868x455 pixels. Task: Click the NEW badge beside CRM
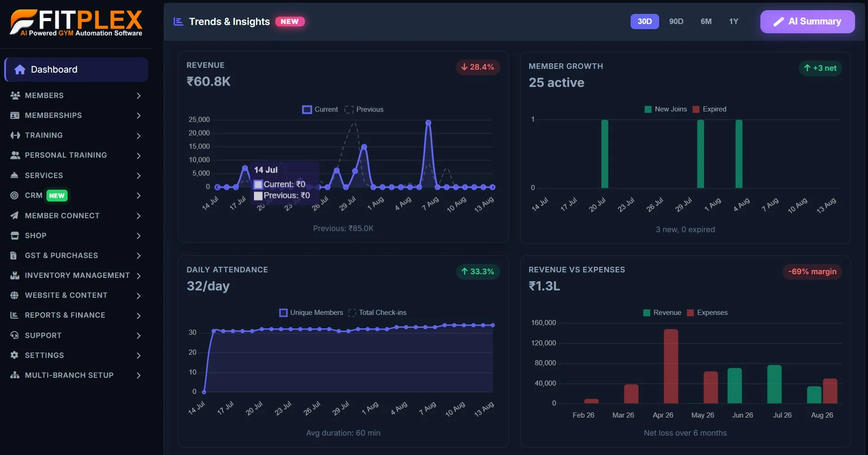57,196
